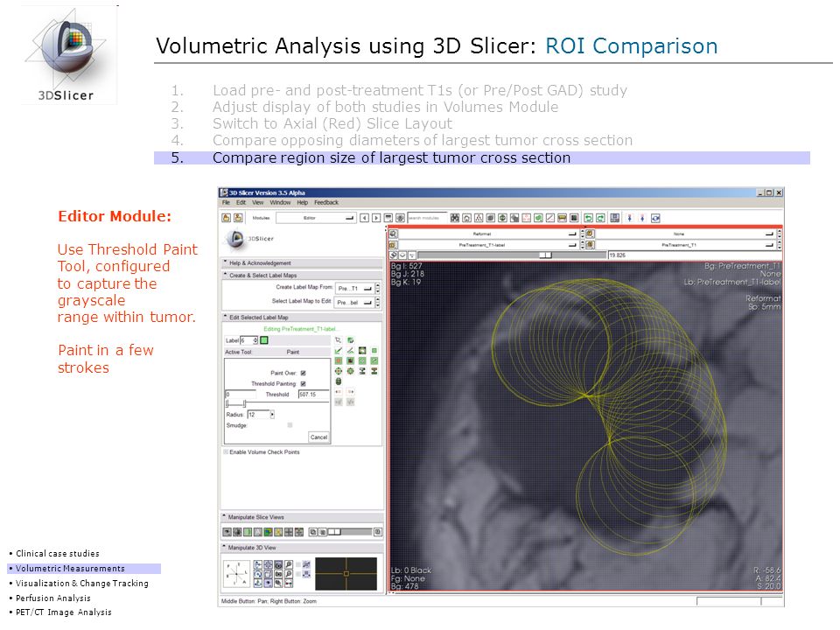
Task: Open the None foreground volume dropdown
Action: (684, 234)
